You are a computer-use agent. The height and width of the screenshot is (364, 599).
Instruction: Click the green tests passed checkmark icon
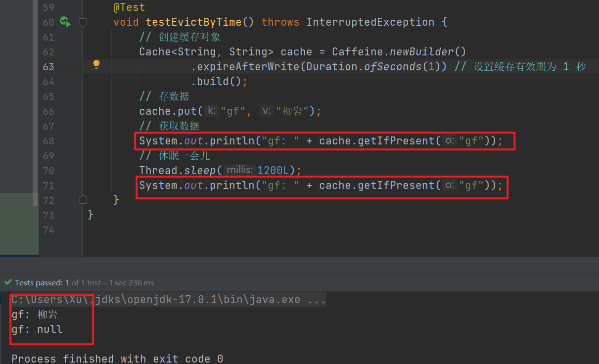(x=7, y=283)
